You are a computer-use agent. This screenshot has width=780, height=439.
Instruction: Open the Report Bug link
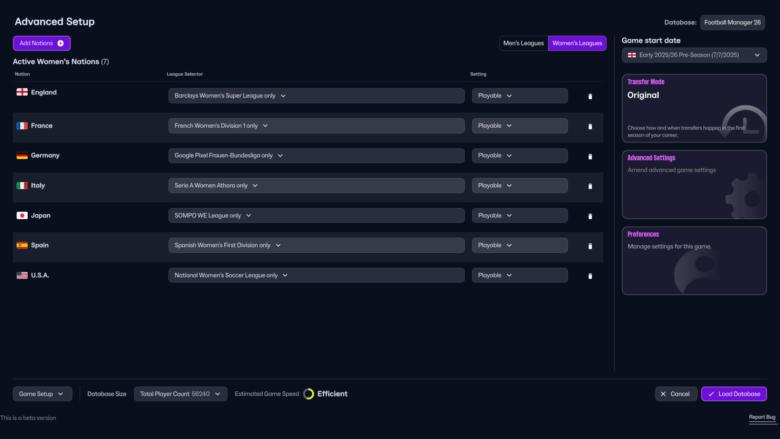[762, 417]
